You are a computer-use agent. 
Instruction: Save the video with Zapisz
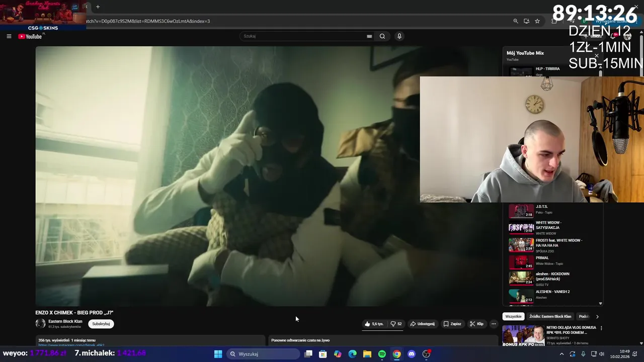(x=452, y=324)
